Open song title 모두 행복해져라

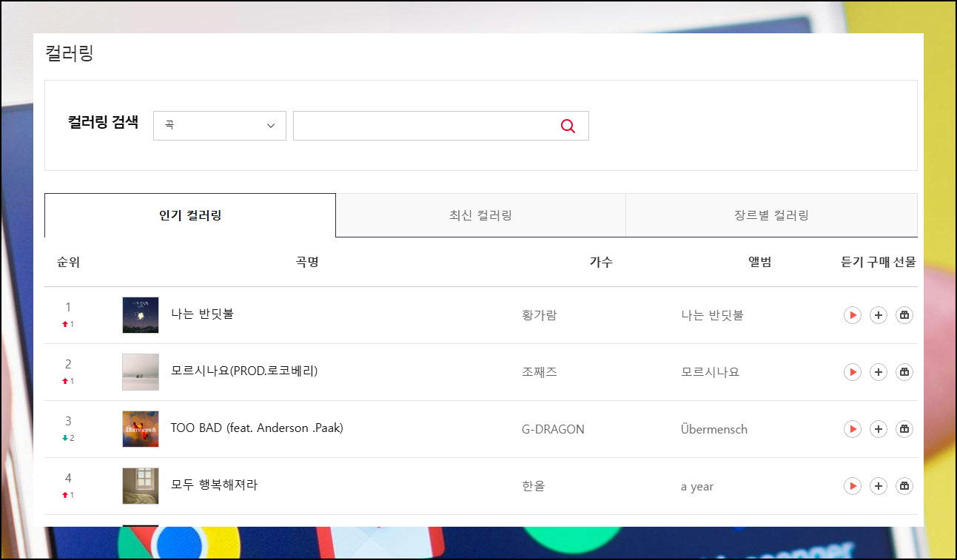click(214, 485)
